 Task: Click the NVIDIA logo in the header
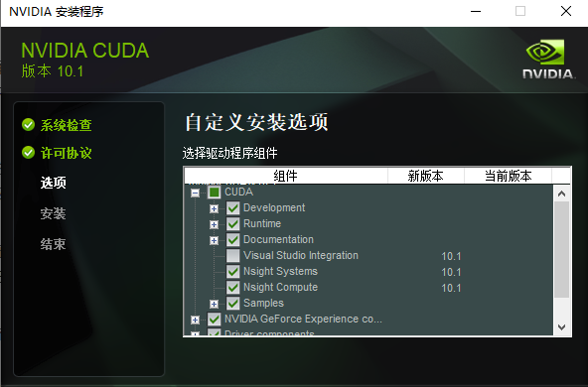point(548,59)
